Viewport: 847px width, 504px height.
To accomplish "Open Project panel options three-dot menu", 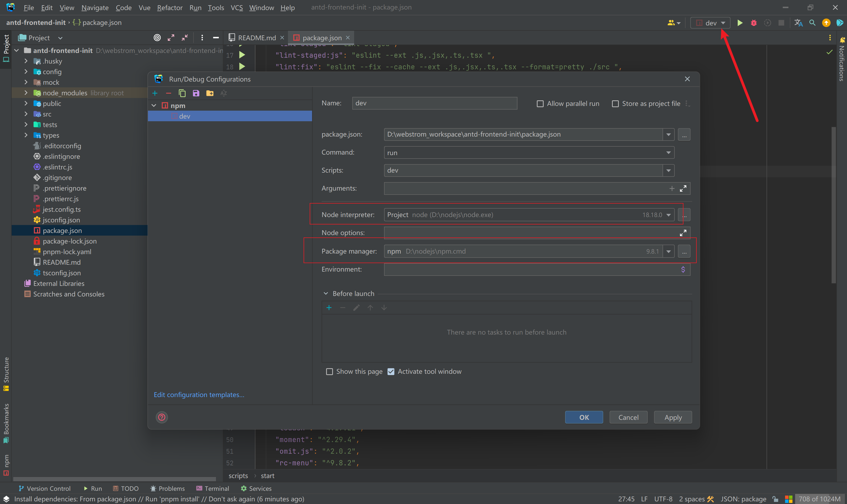I will 202,38.
